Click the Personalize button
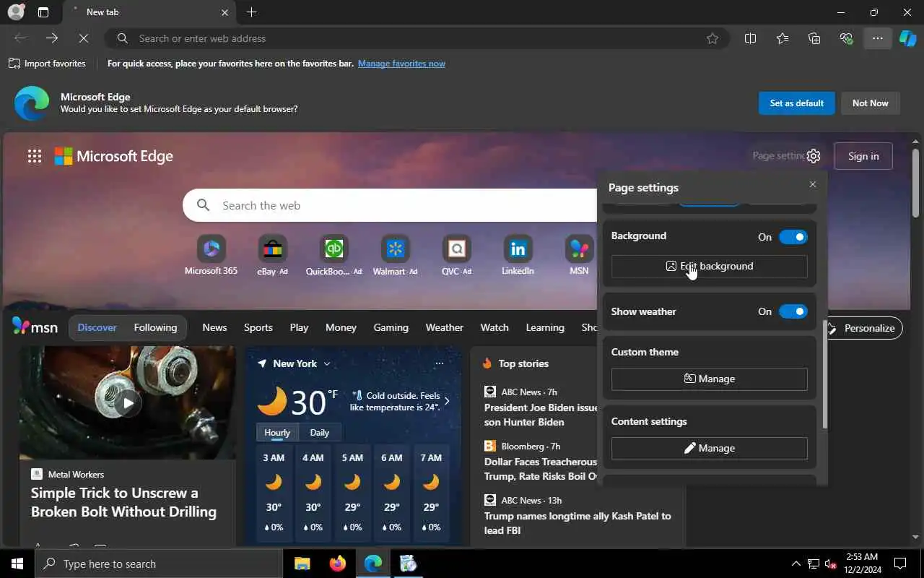924x578 pixels. coord(863,328)
